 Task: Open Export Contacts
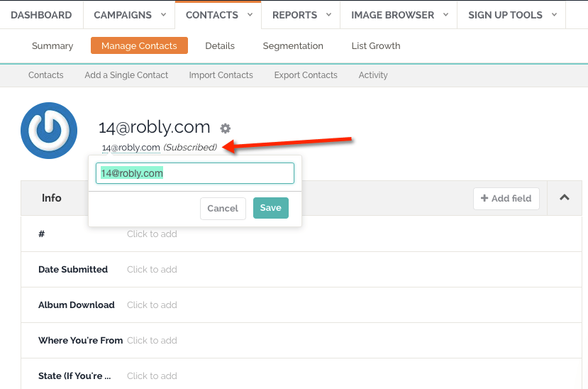pyautogui.click(x=306, y=75)
